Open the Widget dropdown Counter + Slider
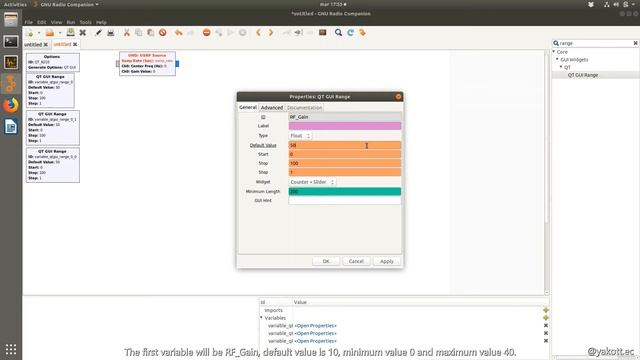This screenshot has width=640, height=360. click(x=312, y=182)
